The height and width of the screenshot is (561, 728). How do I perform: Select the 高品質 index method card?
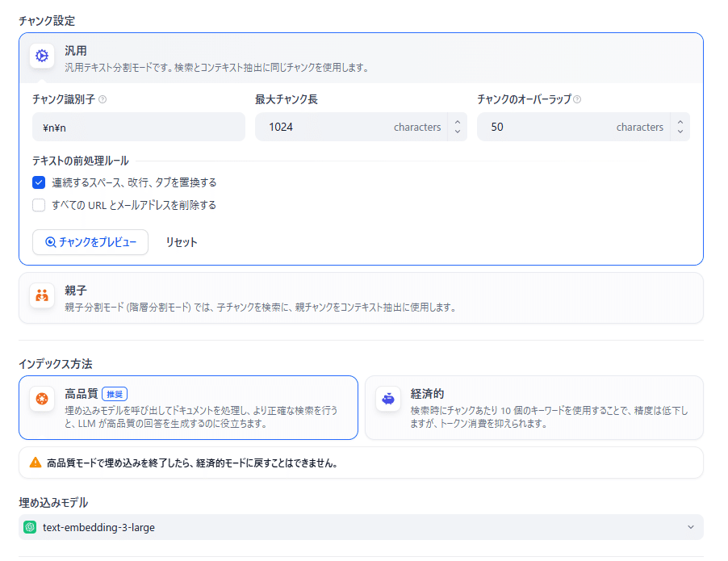coord(189,408)
